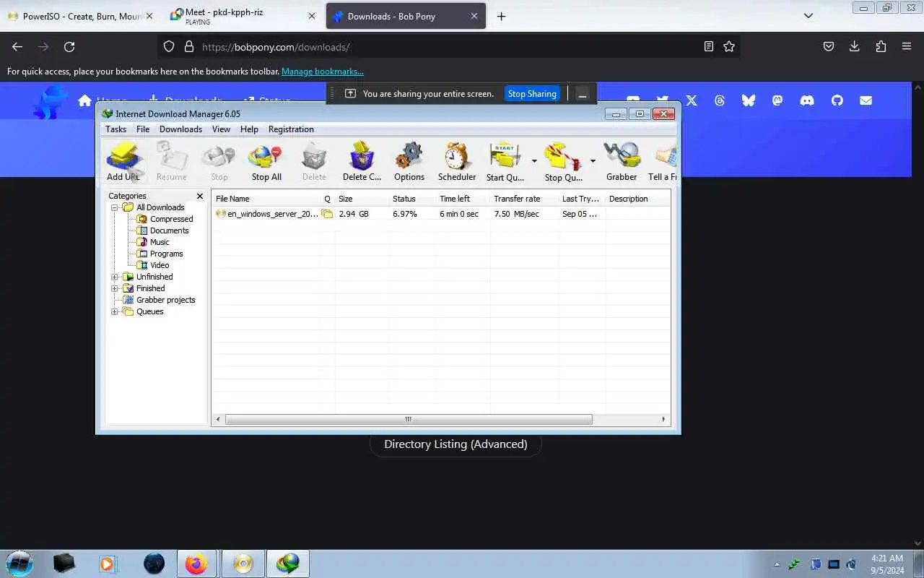
Task: Minimize the screen sharing notification bar
Action: [x=583, y=94]
